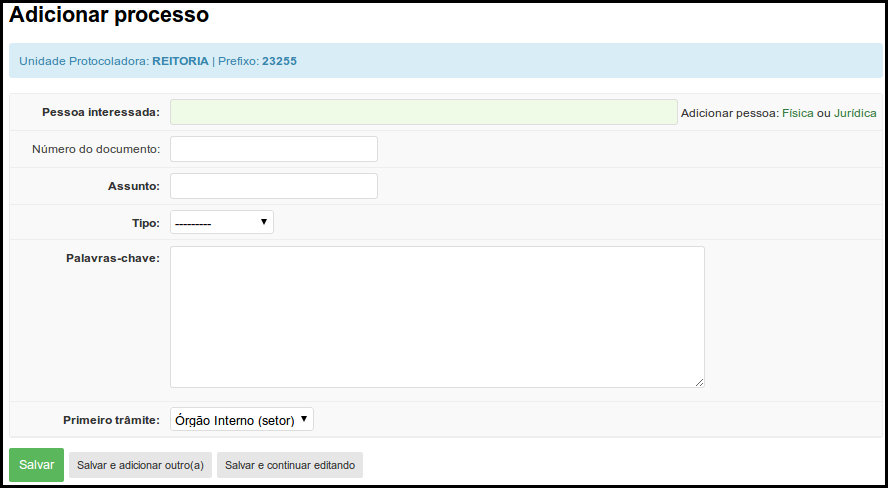Image resolution: width=888 pixels, height=488 pixels.
Task: Click the Palavras-chave label
Action: coord(113,258)
